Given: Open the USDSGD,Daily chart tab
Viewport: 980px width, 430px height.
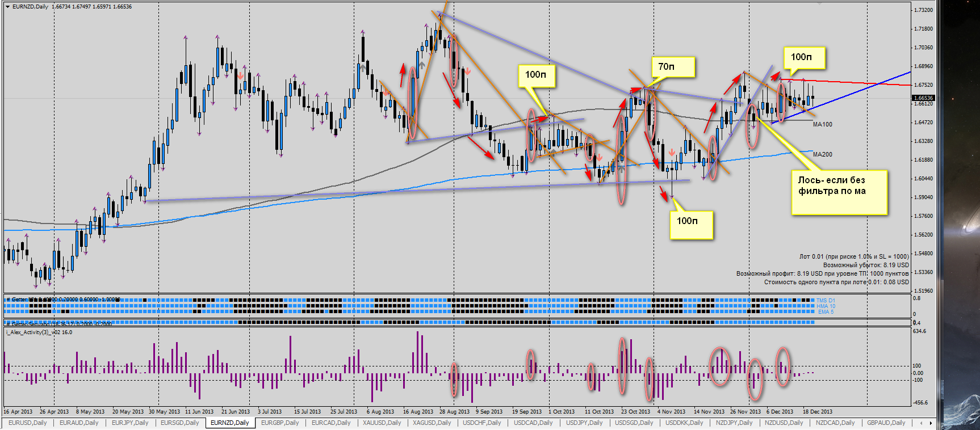Looking at the screenshot, I should [634, 423].
